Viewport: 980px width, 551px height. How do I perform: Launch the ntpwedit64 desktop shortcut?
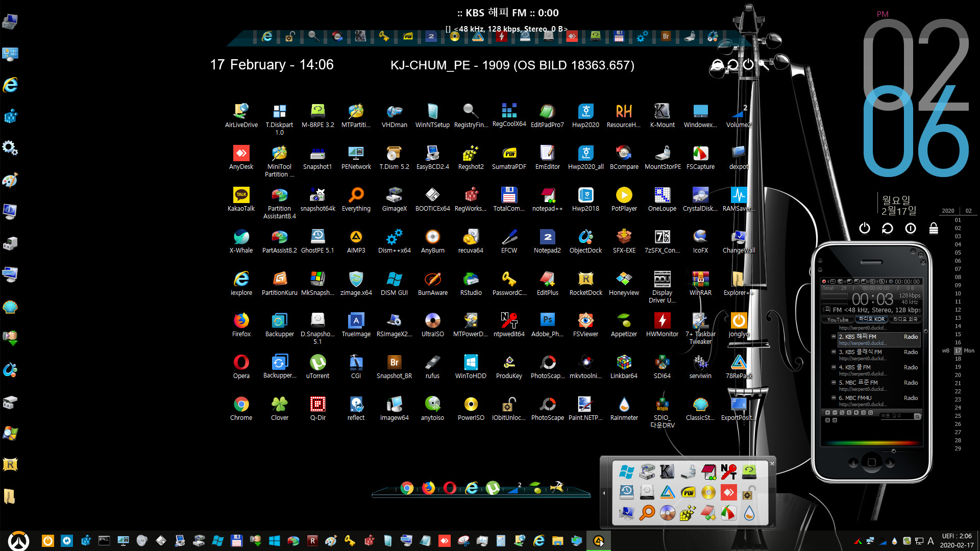pyautogui.click(x=509, y=325)
